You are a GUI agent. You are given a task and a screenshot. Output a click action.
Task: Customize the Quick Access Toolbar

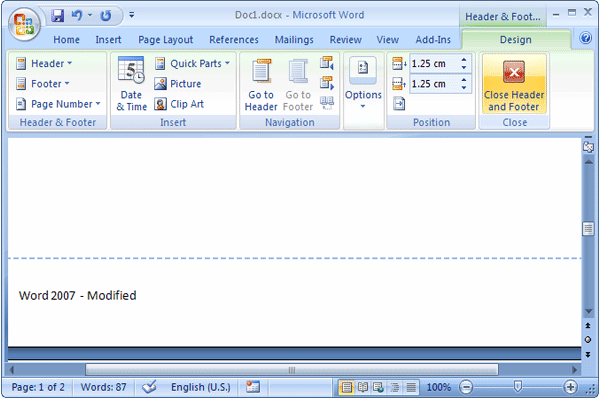[131, 15]
